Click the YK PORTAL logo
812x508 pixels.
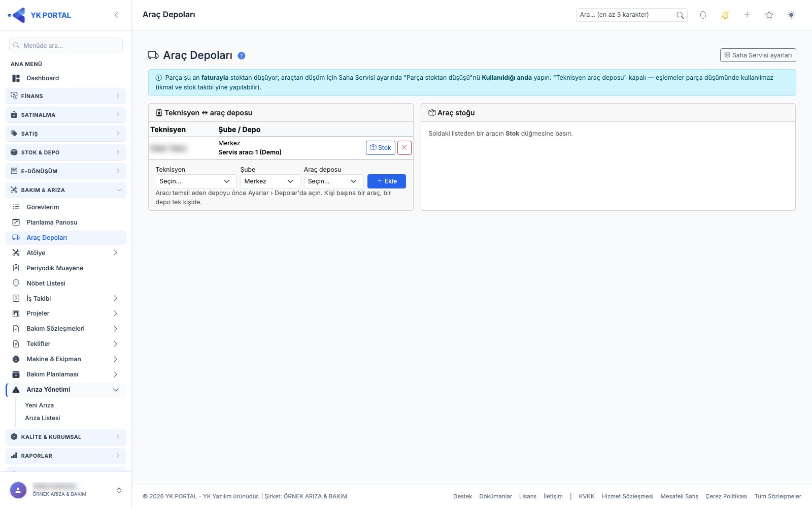click(x=40, y=15)
